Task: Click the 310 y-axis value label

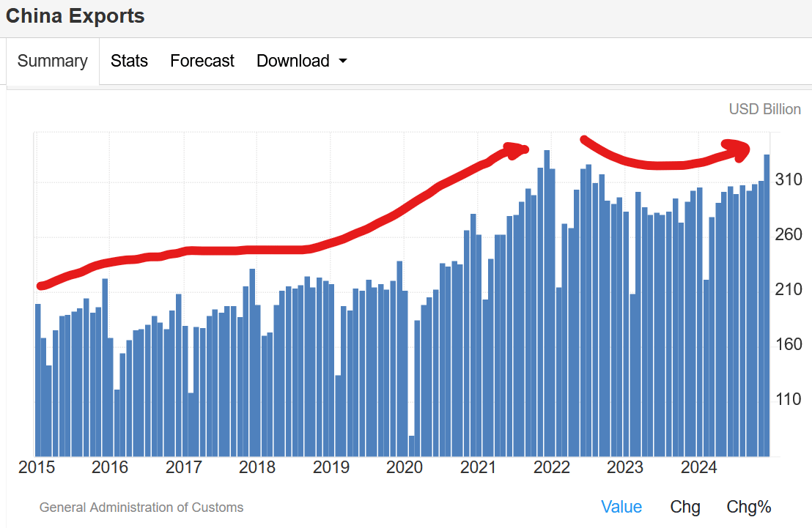Action: tap(788, 179)
